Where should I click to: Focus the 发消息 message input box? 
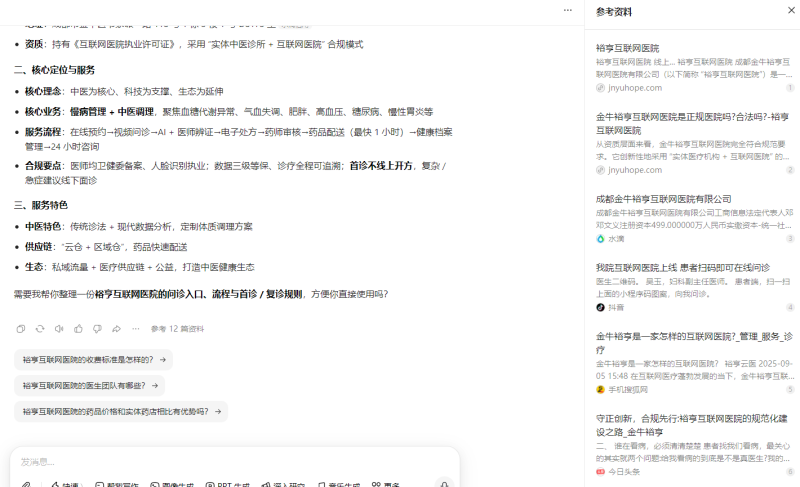[x=235, y=462]
